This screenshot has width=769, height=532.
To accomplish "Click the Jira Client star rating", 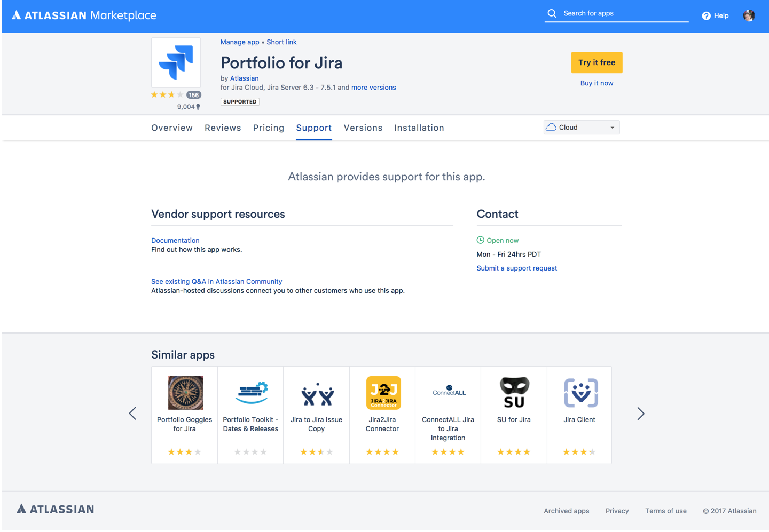I will [x=579, y=452].
